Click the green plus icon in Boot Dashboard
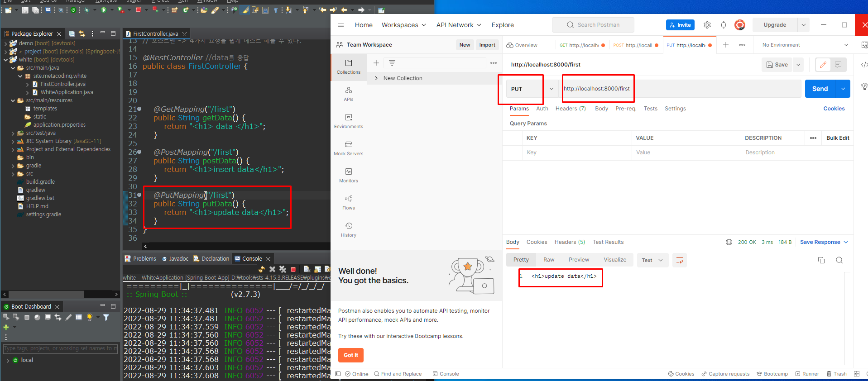The image size is (868, 381). coord(6,327)
